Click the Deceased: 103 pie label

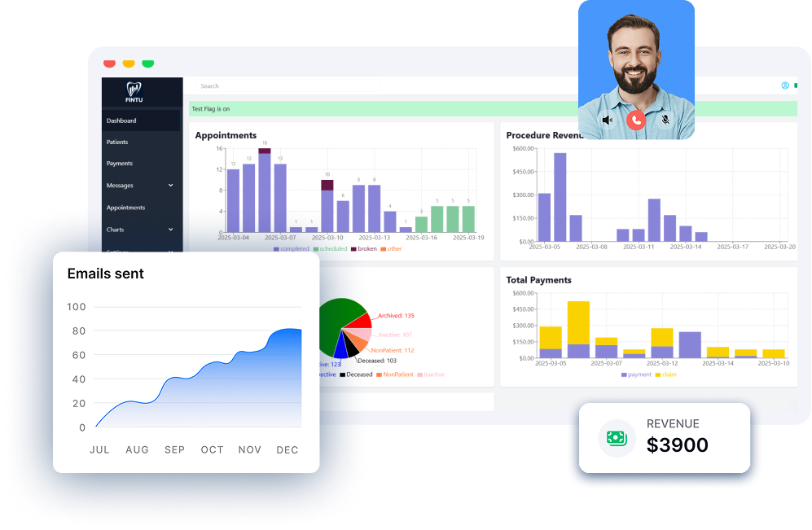tap(377, 361)
